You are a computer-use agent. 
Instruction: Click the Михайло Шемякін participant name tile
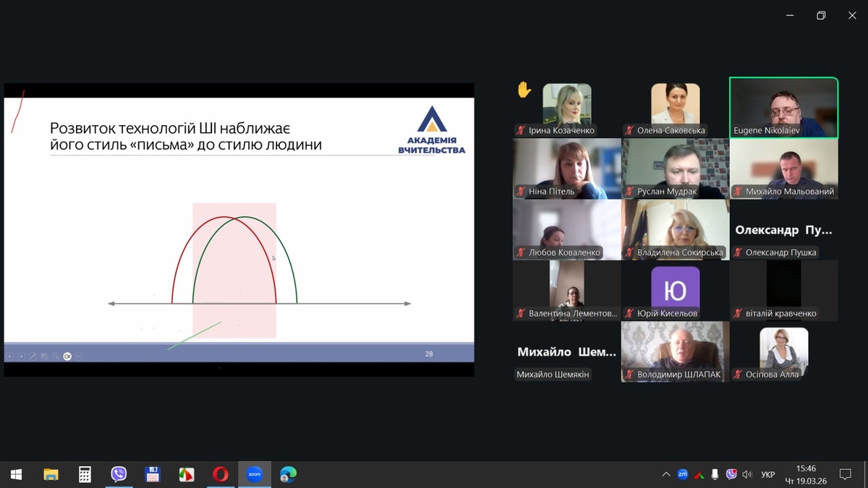566,352
